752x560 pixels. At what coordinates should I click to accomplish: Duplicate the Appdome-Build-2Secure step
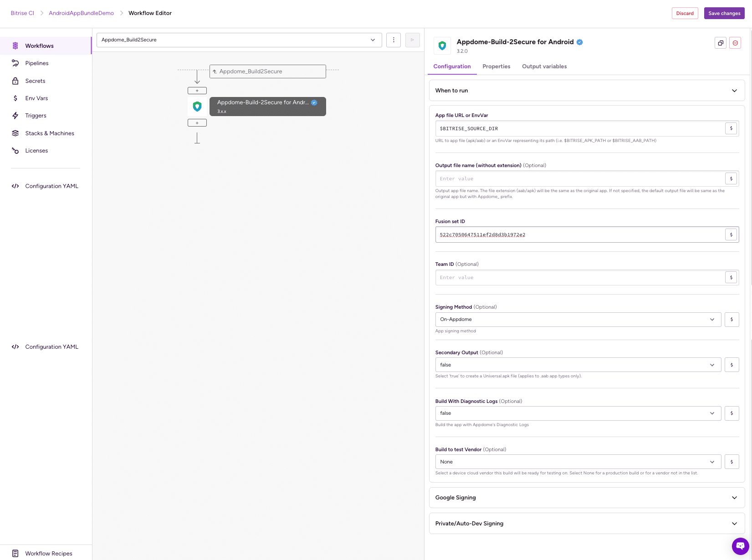click(x=720, y=43)
